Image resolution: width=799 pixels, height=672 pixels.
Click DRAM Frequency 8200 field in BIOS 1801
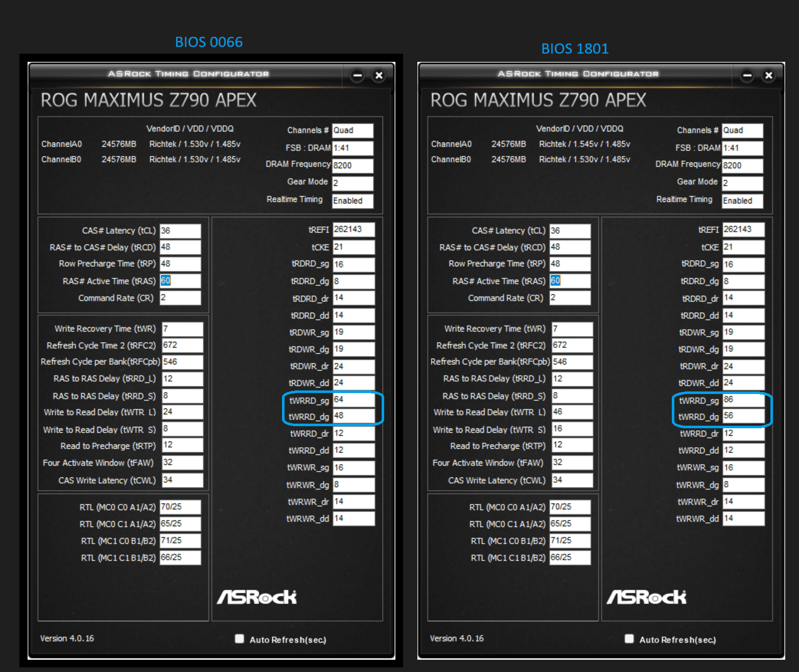click(742, 166)
